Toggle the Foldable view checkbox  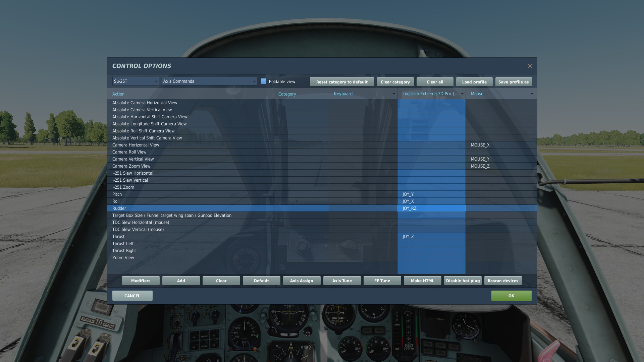(x=264, y=81)
